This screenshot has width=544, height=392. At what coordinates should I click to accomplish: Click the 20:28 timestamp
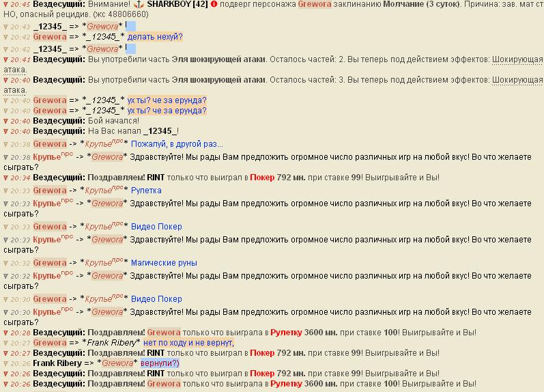[20, 333]
